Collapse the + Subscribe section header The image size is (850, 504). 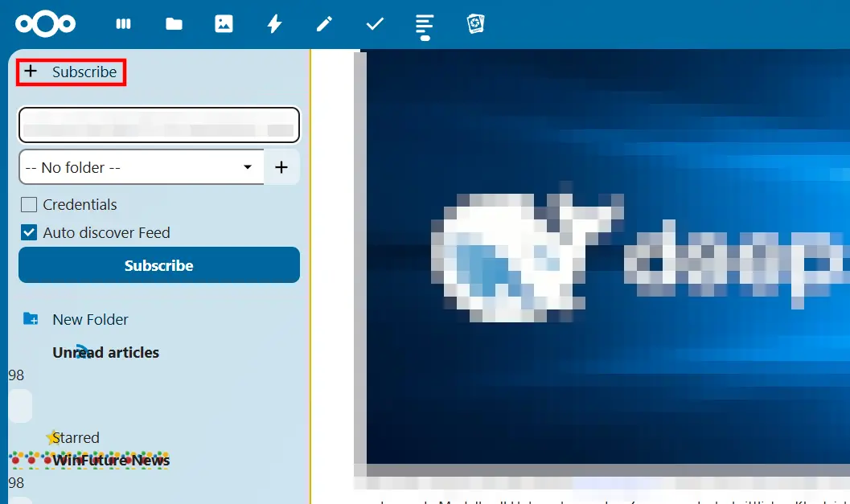point(72,72)
